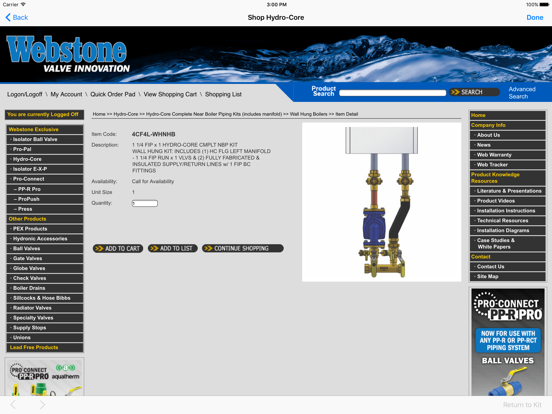Screen dimensions: 552x414
Task: Click the boiler piping kit product image
Action: (382, 202)
